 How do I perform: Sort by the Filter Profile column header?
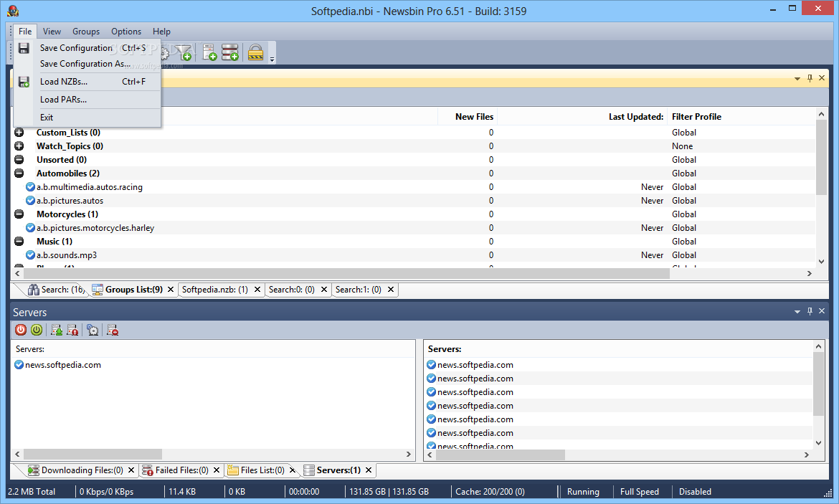point(696,117)
